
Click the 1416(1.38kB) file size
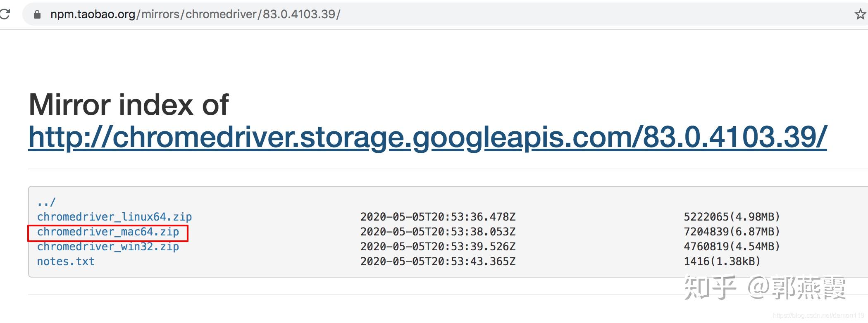click(722, 261)
